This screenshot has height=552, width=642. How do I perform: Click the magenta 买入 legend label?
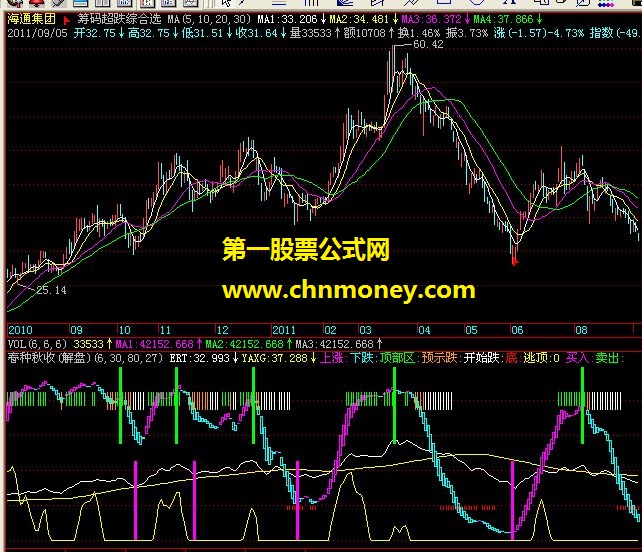pos(577,358)
